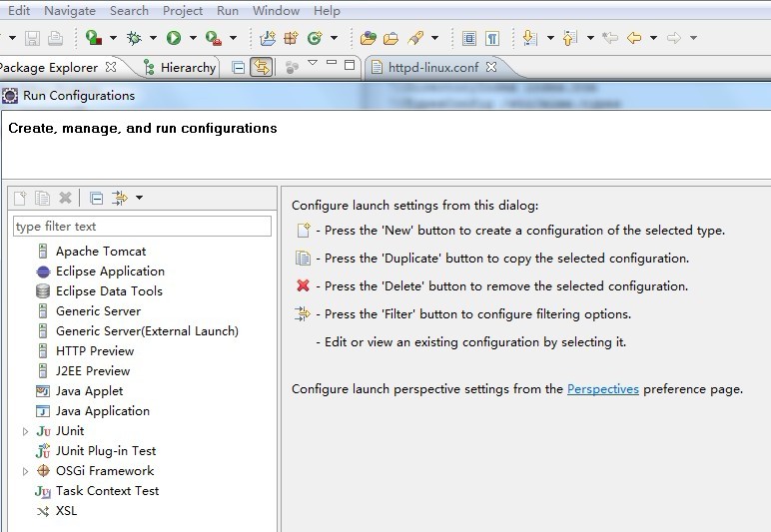
Task: Open dropdown beside New Java Class icon
Action: [x=334, y=38]
